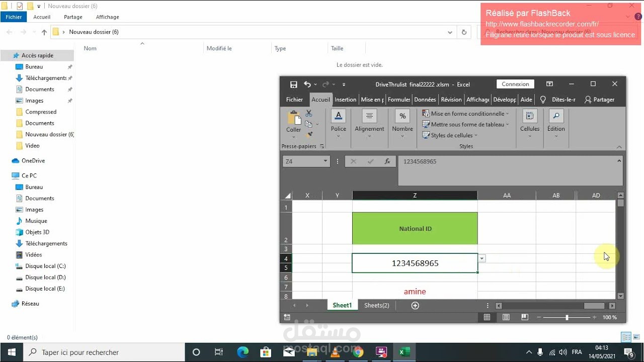The height and width of the screenshot is (362, 644).
Task: Open Excel's quick access toolbar customization arrow
Action: point(344,84)
